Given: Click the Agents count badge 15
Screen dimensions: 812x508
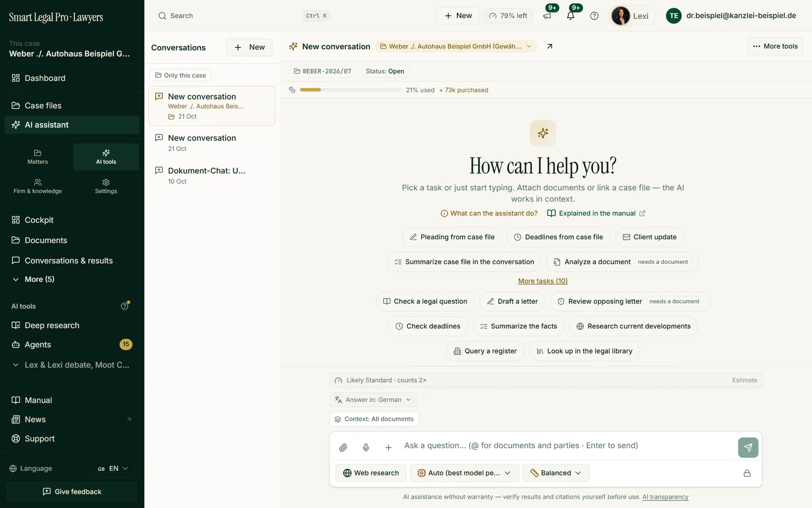Looking at the screenshot, I should [x=126, y=344].
